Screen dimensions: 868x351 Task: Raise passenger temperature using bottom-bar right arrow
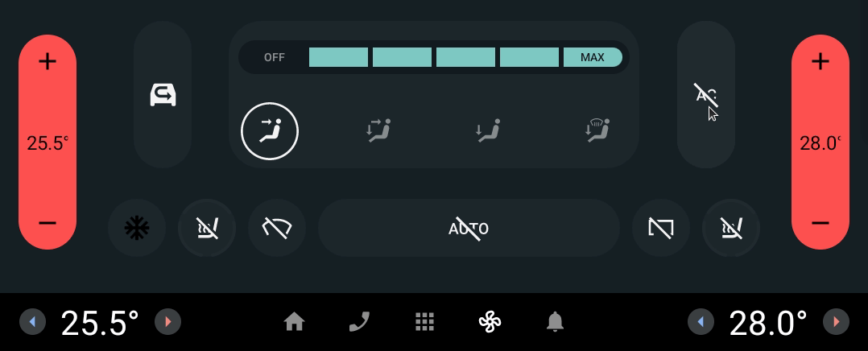[836, 322]
